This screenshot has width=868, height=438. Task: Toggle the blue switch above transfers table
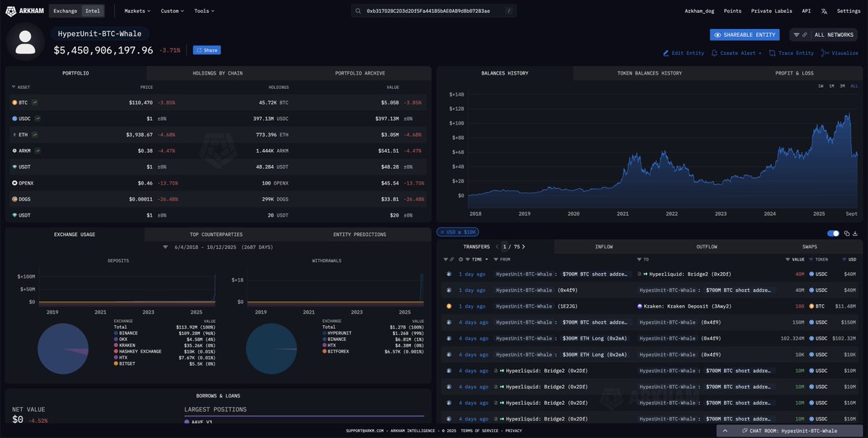point(833,233)
